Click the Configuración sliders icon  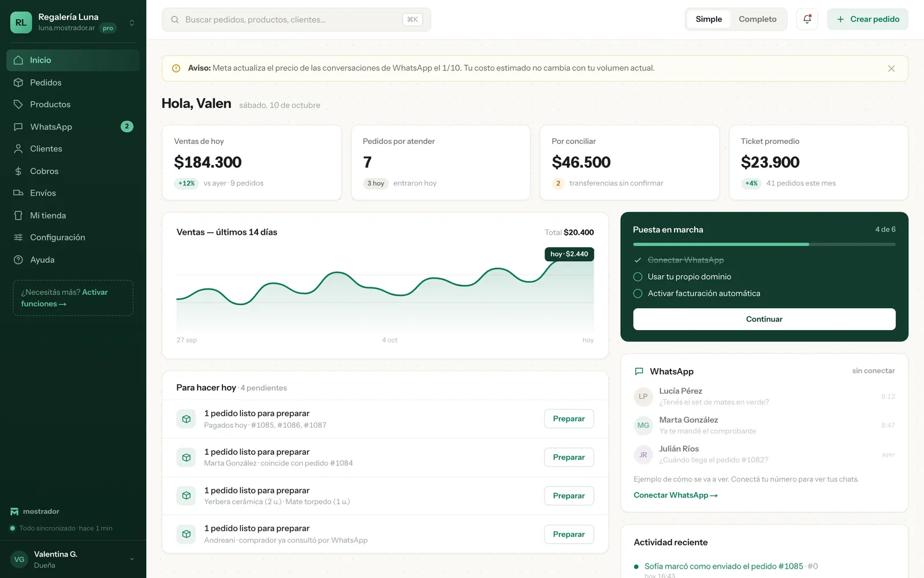click(x=18, y=238)
